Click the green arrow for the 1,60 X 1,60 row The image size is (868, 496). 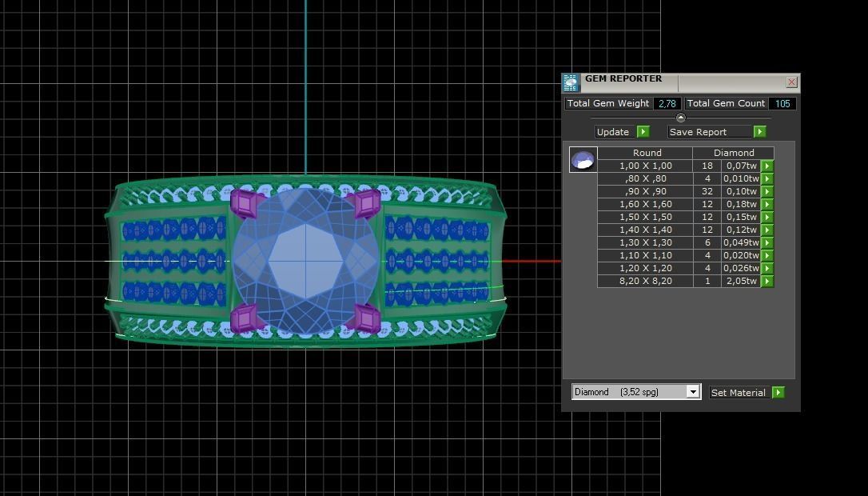click(x=767, y=204)
